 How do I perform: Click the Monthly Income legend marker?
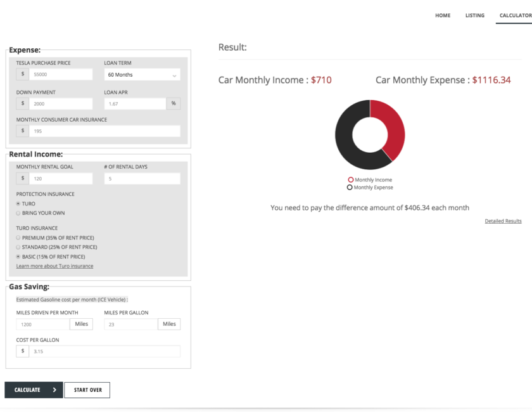pos(350,179)
